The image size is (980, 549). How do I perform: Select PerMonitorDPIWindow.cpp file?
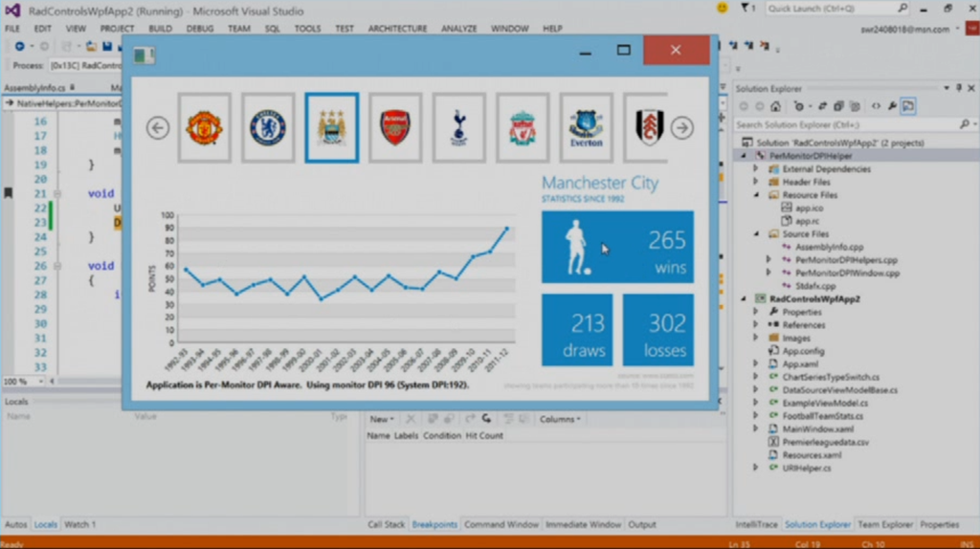coord(847,273)
